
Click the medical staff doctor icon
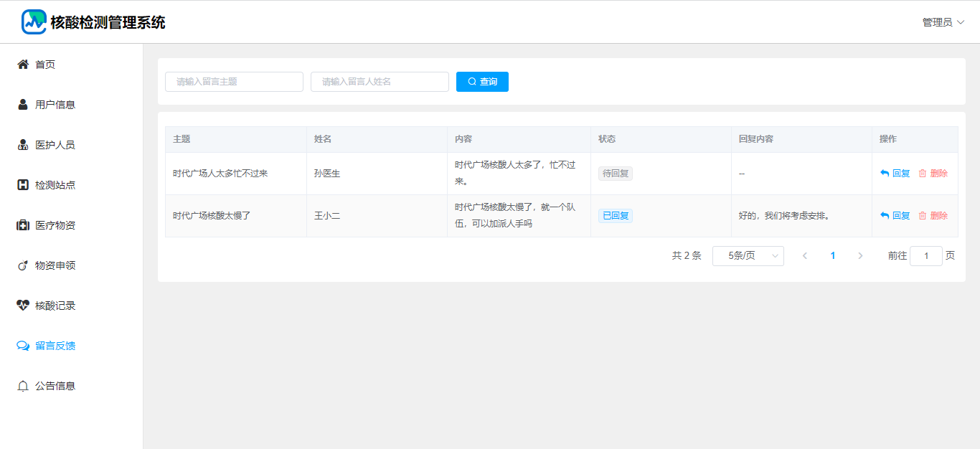[x=23, y=145]
